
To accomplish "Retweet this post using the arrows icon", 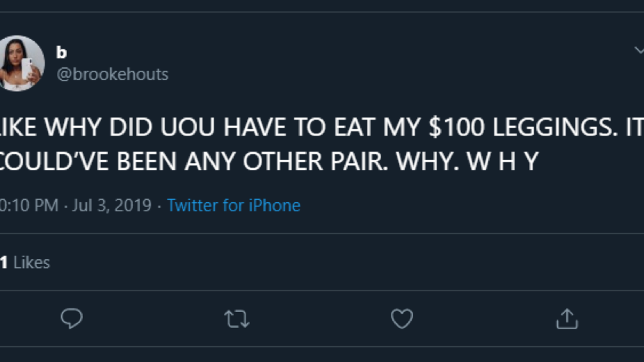I will tap(237, 319).
